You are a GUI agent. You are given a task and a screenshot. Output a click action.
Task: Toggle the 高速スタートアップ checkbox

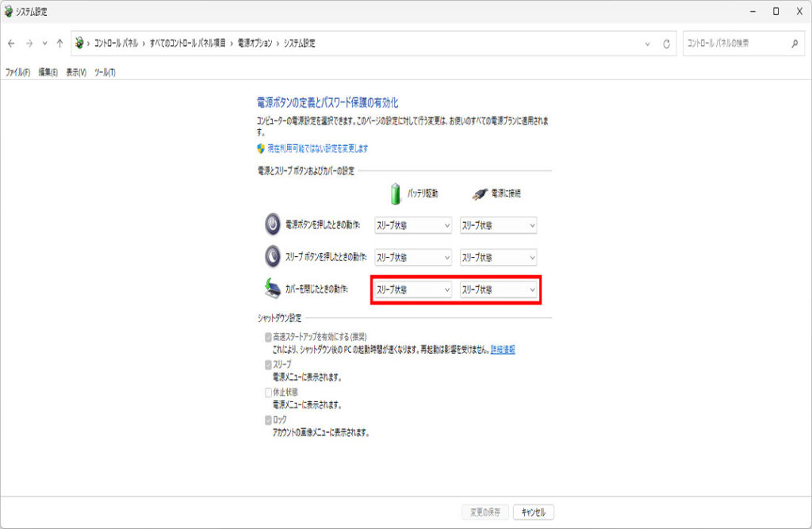[x=268, y=336]
